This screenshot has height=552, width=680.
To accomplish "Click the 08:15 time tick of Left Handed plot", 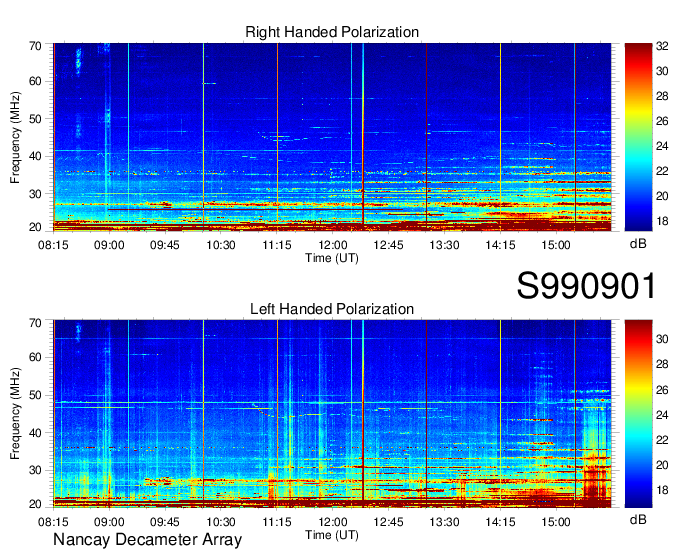I will click(x=53, y=522).
